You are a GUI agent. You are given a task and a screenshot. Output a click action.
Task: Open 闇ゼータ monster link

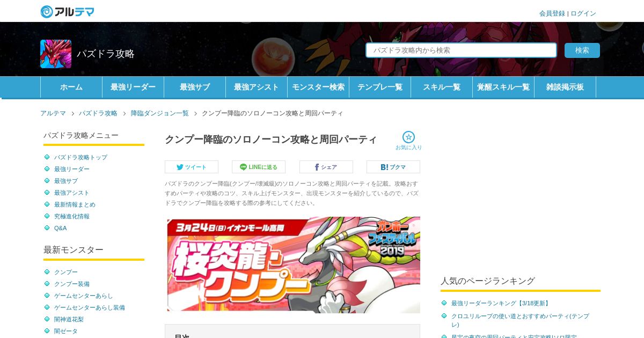tap(66, 331)
